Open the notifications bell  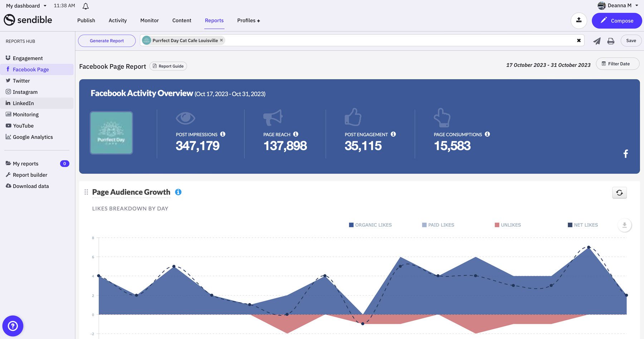[85, 5]
